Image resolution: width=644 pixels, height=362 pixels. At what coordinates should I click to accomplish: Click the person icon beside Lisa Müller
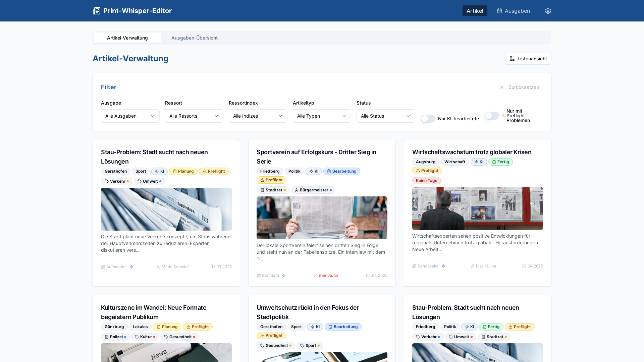pos(473,266)
